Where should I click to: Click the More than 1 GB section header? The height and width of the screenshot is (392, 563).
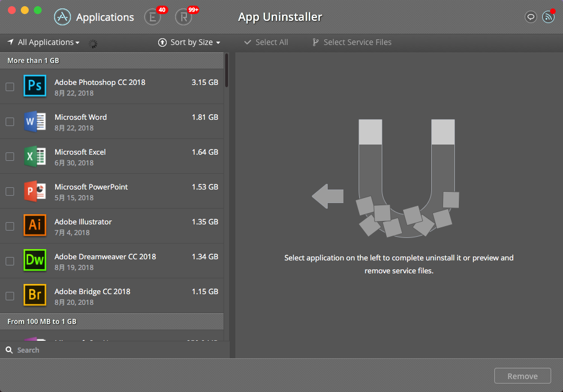(x=111, y=61)
